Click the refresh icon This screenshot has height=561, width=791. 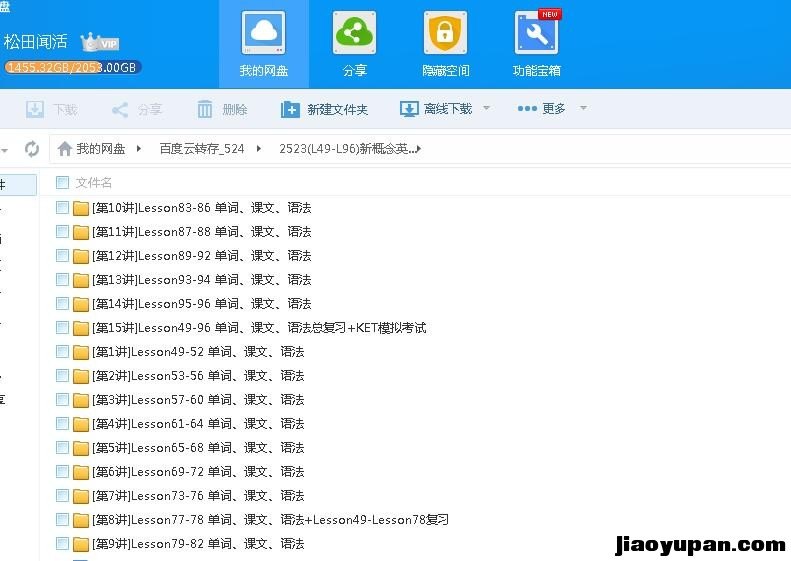tap(32, 149)
